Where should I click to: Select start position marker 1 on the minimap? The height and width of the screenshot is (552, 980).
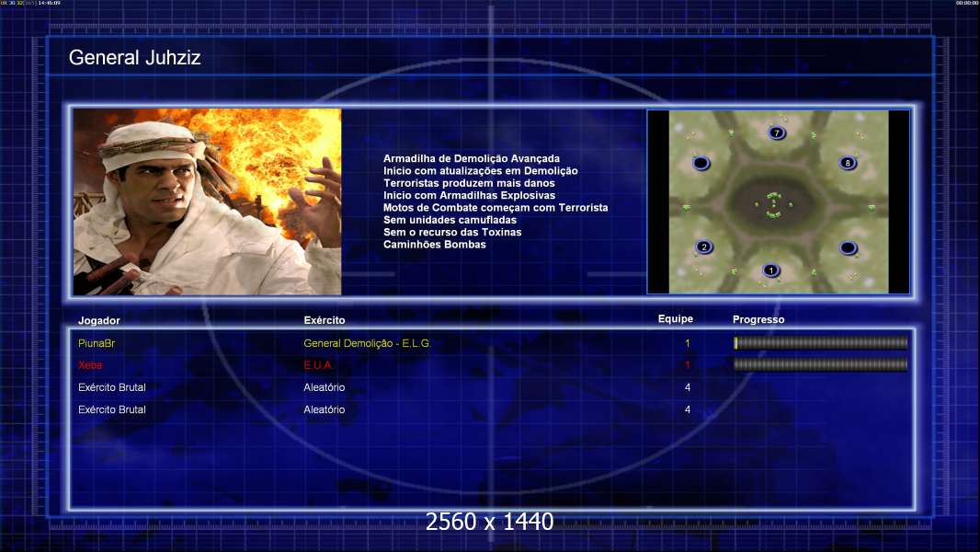771,270
